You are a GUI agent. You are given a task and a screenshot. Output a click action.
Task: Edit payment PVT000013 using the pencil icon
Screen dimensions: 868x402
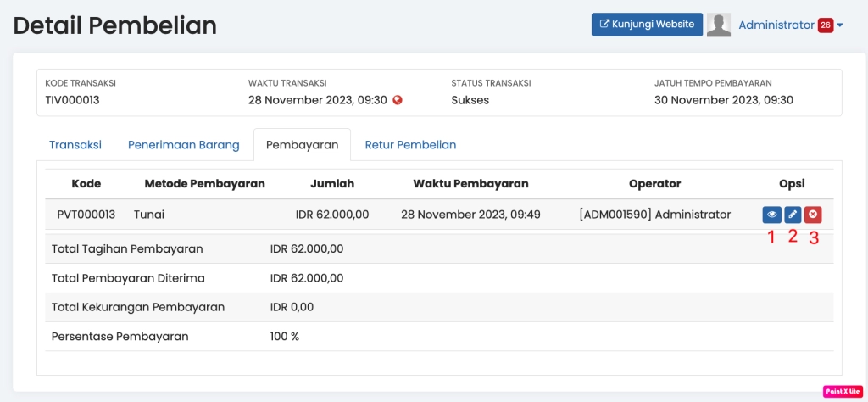pos(793,215)
